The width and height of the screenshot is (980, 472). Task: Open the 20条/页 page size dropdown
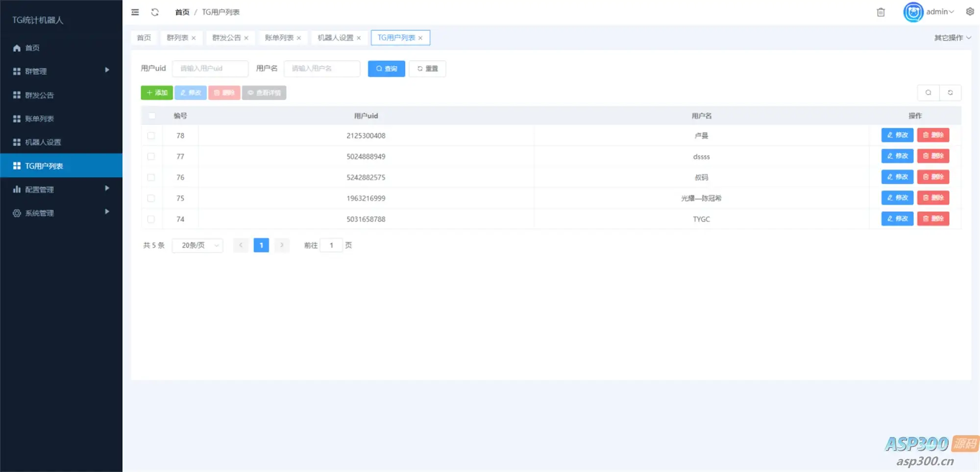198,245
